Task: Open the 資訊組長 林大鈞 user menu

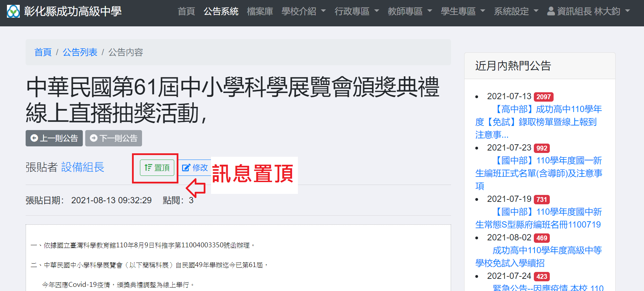Action: (588, 11)
